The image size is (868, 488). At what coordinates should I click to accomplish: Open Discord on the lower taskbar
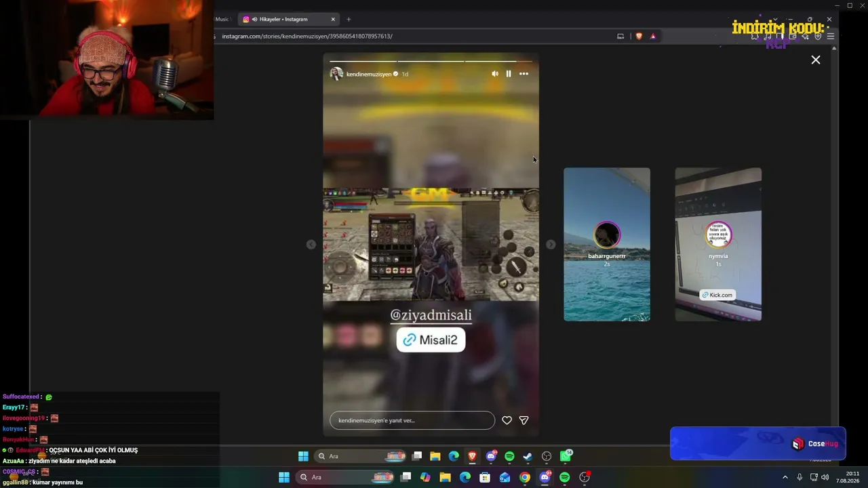tap(545, 477)
